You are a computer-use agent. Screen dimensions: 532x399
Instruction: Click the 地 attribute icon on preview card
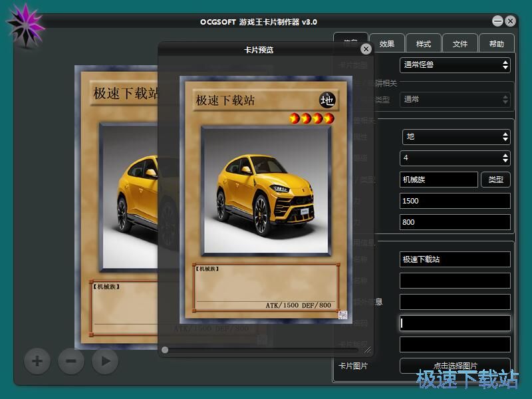[x=327, y=100]
